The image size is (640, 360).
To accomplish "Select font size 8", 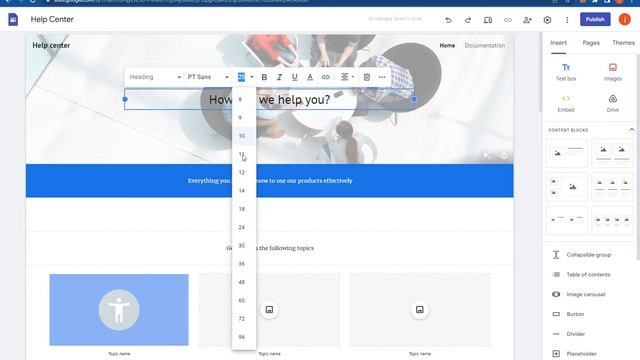I will coord(244,99).
